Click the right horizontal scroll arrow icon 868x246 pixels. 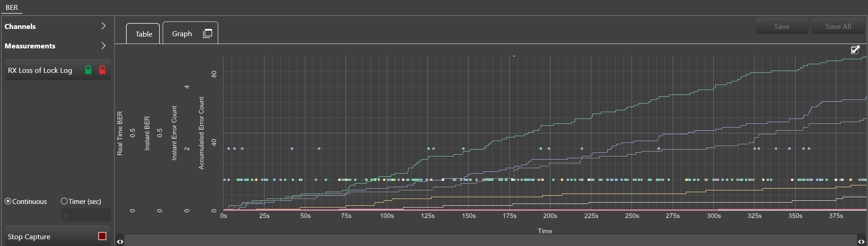(861, 241)
